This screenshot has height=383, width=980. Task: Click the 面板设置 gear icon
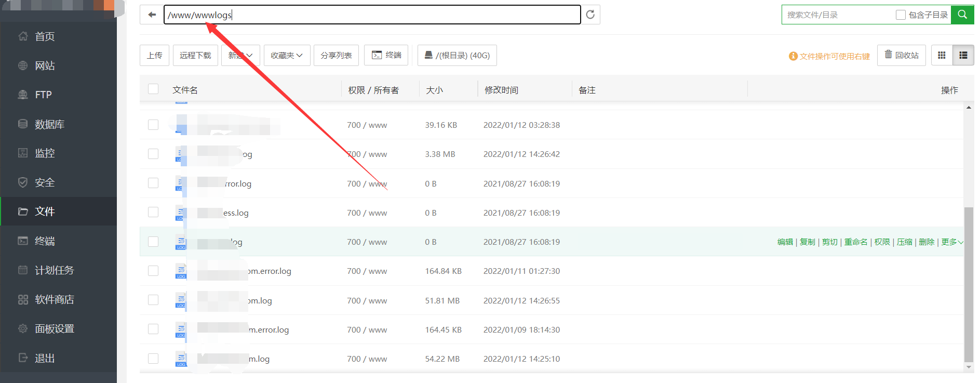click(x=23, y=328)
